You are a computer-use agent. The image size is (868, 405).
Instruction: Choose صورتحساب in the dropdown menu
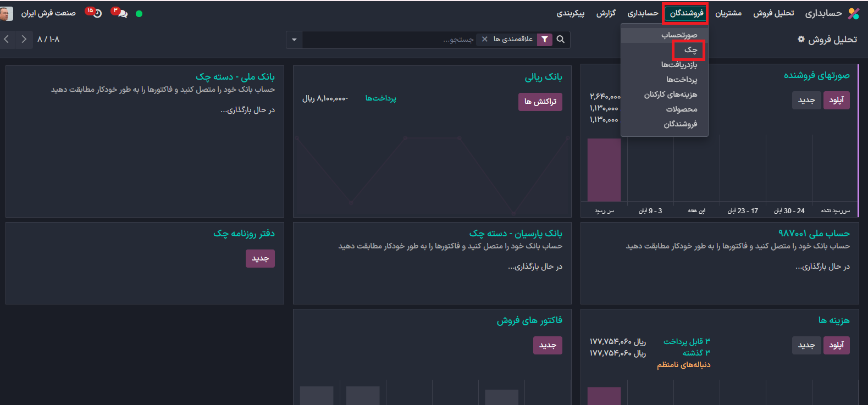tap(679, 35)
